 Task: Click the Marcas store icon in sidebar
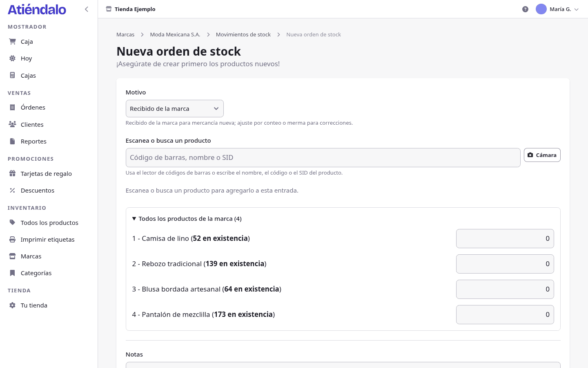(x=12, y=256)
